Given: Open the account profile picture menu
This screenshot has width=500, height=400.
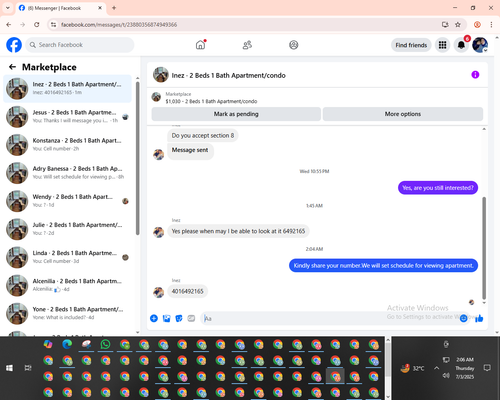Looking at the screenshot, I should pyautogui.click(x=480, y=45).
